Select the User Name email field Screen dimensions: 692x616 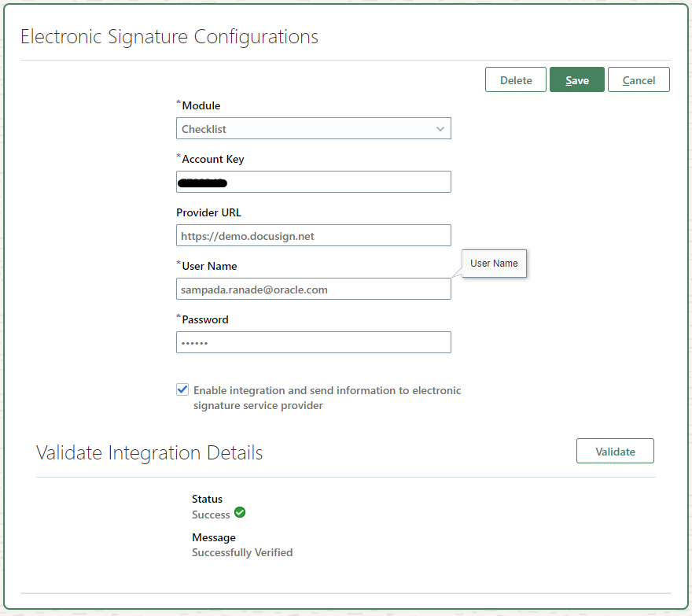pyautogui.click(x=313, y=290)
